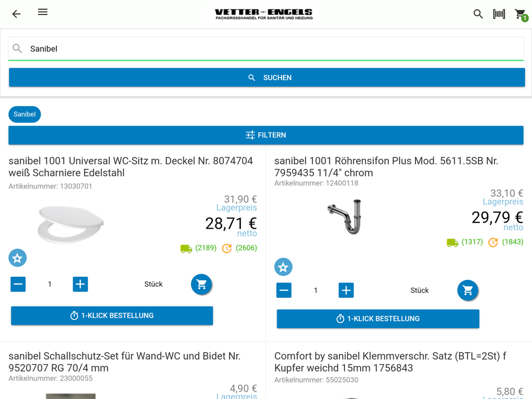Remove the Sanibel filter chip
The width and height of the screenshot is (532, 399).
[x=24, y=114]
